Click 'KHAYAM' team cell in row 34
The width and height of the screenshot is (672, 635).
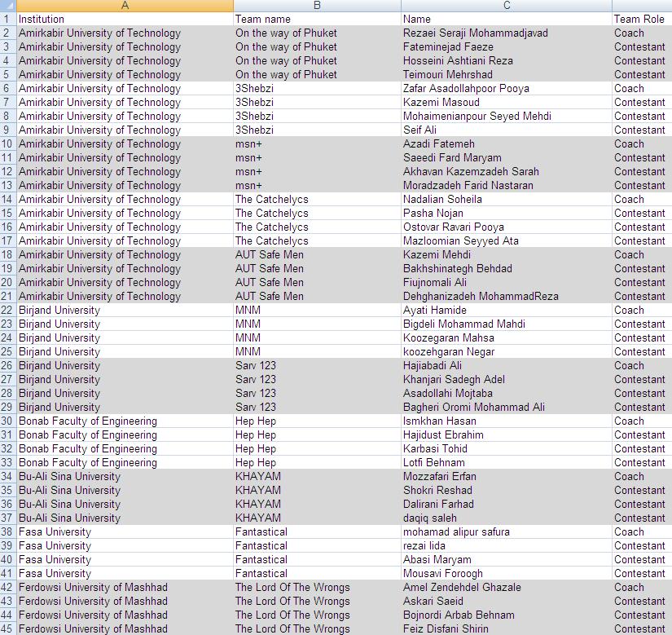pos(317,476)
